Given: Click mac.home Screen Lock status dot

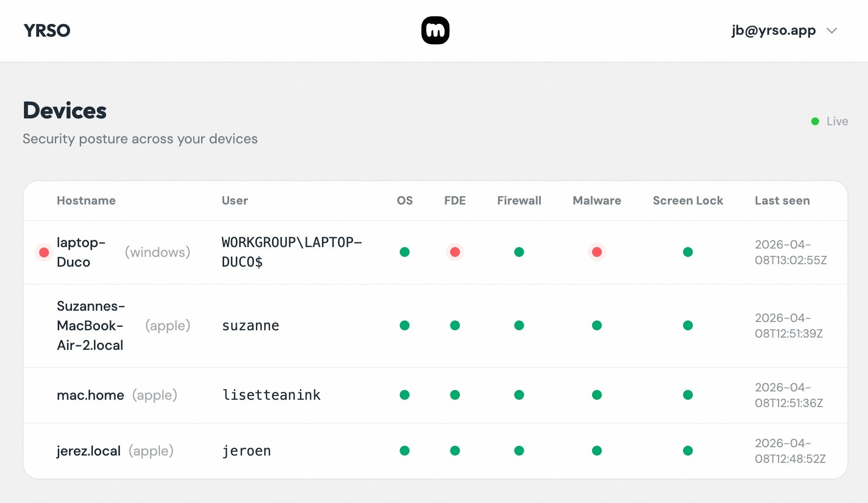Looking at the screenshot, I should [x=688, y=395].
